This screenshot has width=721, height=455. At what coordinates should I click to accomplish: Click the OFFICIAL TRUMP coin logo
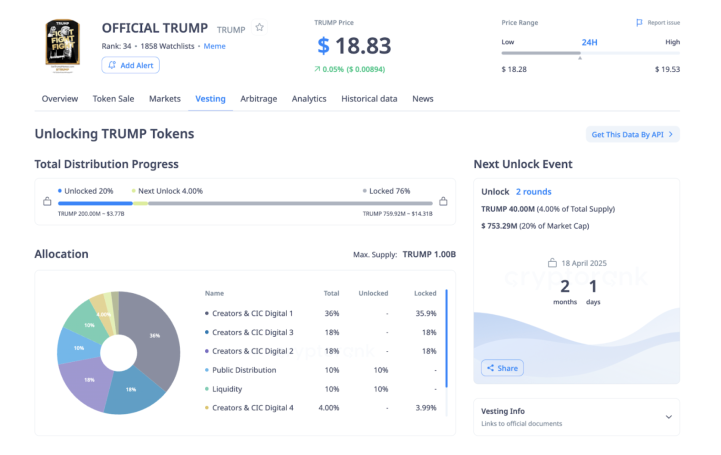[x=63, y=45]
